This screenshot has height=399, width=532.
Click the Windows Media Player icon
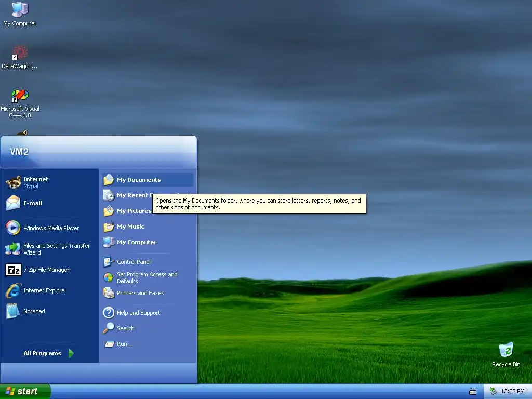tap(13, 228)
